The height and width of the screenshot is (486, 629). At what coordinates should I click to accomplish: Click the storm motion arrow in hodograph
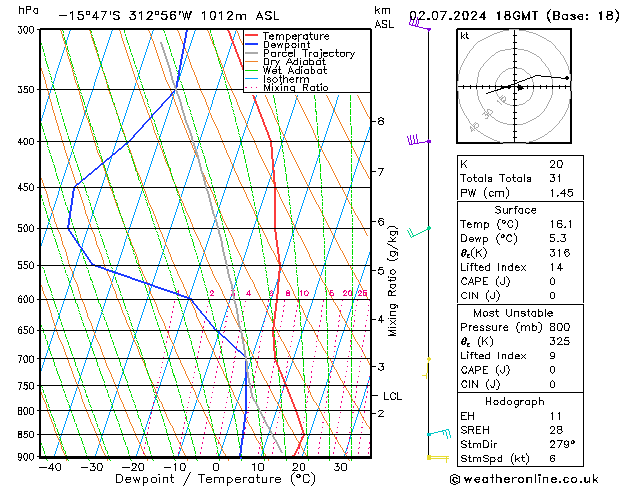[520, 87]
